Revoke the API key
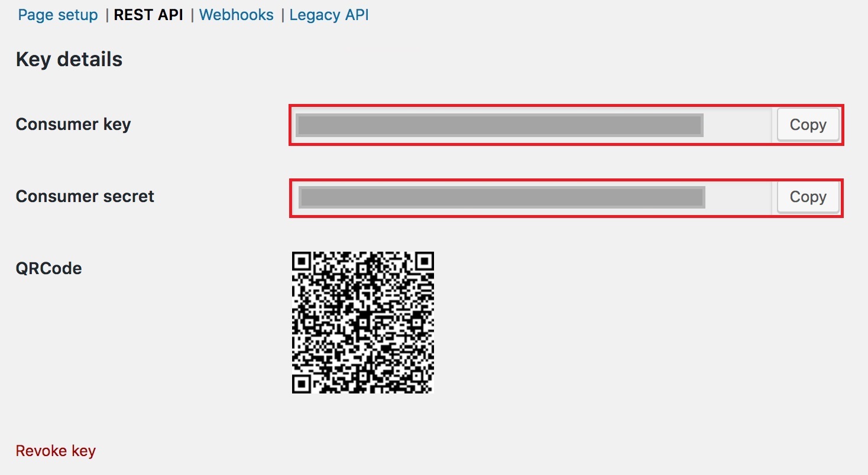The height and width of the screenshot is (475, 868). tap(56, 451)
